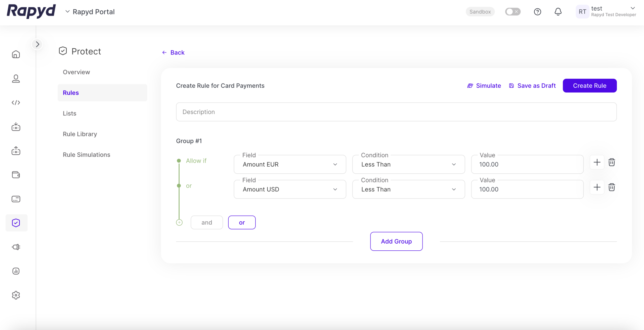Click the notifications bell icon
644x330 pixels.
click(x=558, y=12)
